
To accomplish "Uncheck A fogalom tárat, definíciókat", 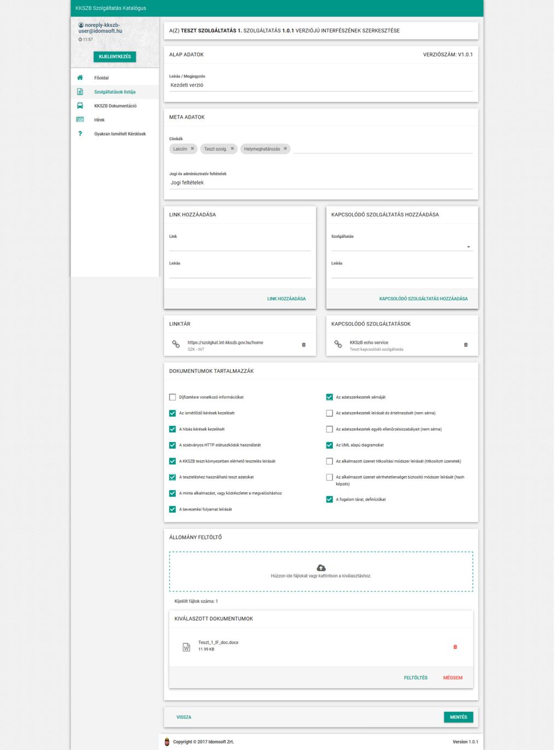I will click(329, 500).
